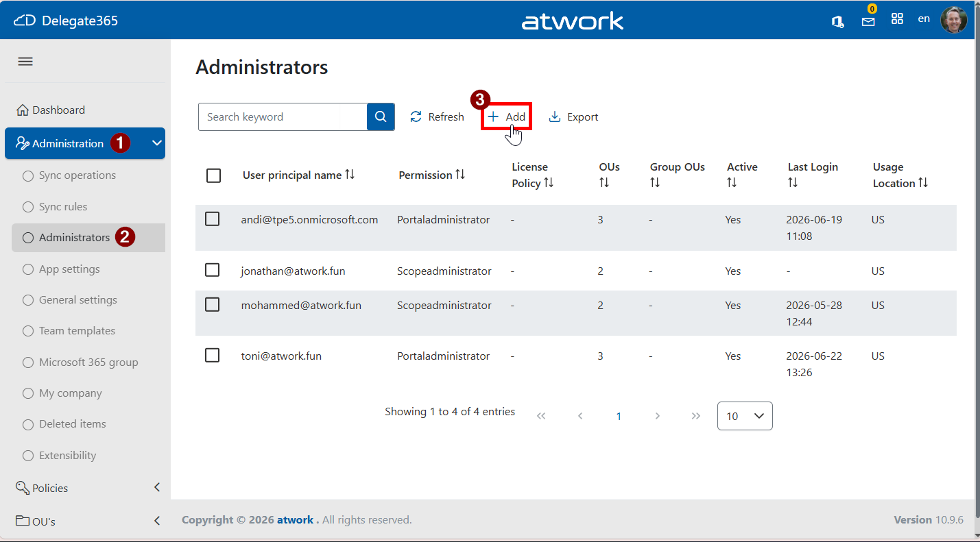Go to first page arrow
This screenshot has height=542, width=980.
click(x=541, y=416)
